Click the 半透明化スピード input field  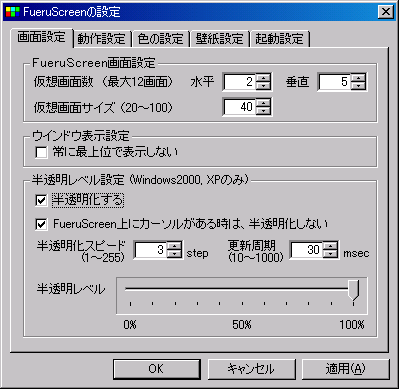point(150,250)
